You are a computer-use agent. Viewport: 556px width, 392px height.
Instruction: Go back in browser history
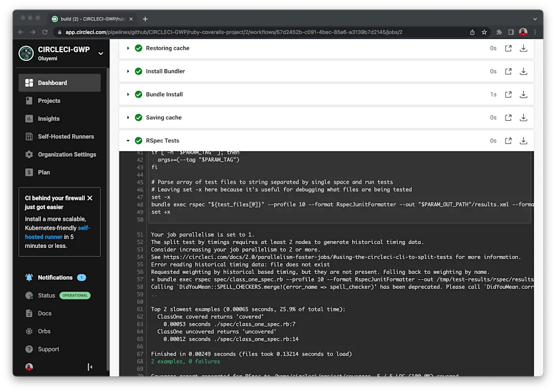[x=21, y=32]
